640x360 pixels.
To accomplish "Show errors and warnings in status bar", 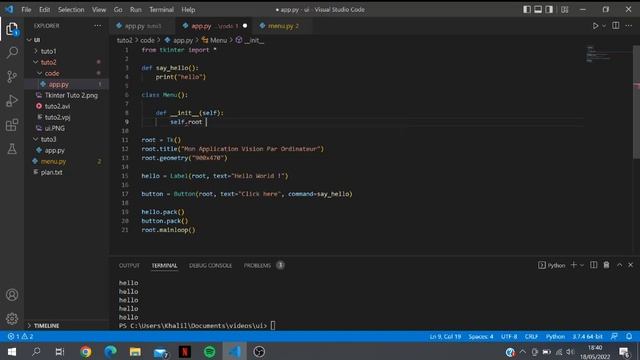I will point(20,336).
